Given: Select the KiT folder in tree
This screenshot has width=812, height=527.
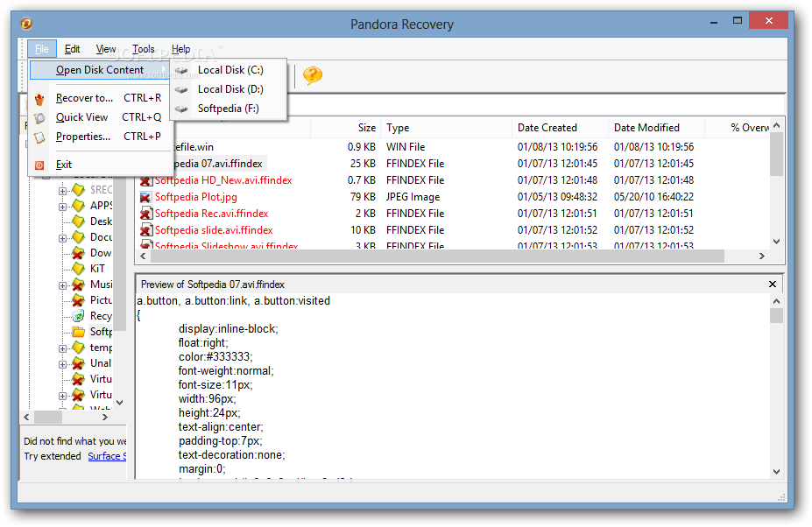Looking at the screenshot, I should 97,269.
